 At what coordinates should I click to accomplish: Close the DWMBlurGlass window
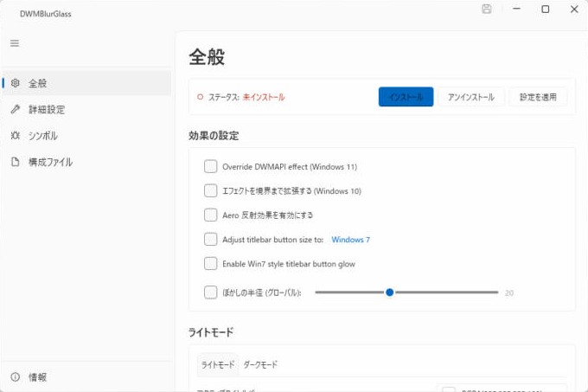click(574, 9)
